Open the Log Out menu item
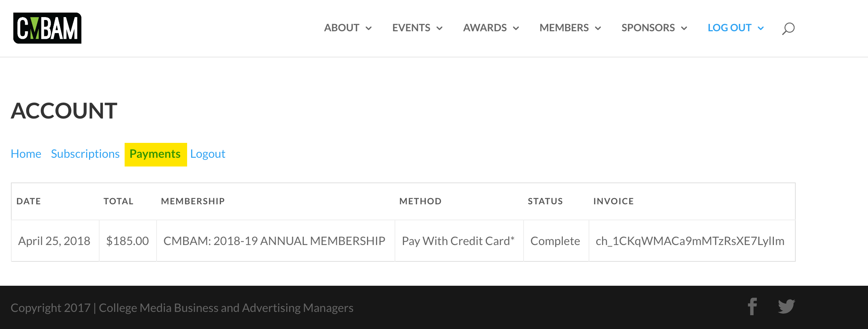 click(729, 28)
